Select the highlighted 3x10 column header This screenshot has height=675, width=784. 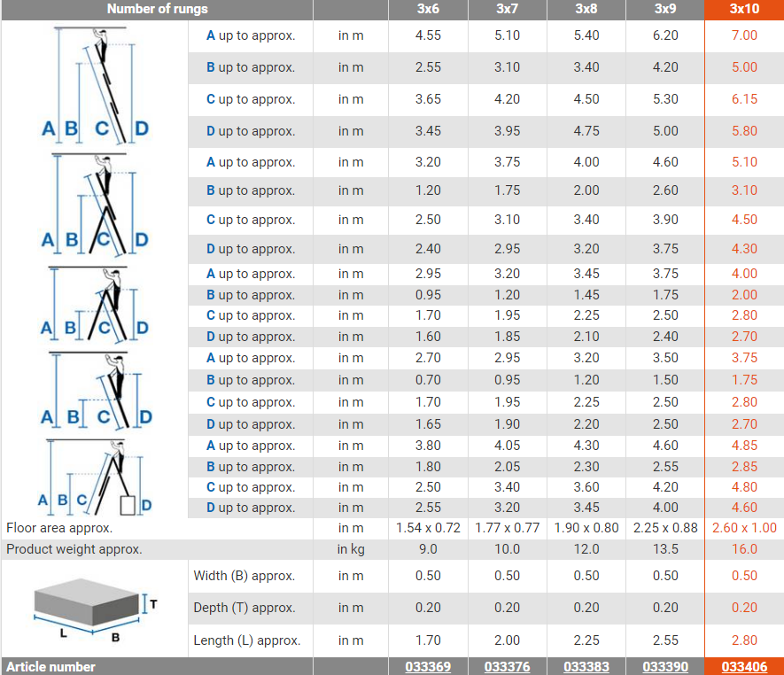744,9
